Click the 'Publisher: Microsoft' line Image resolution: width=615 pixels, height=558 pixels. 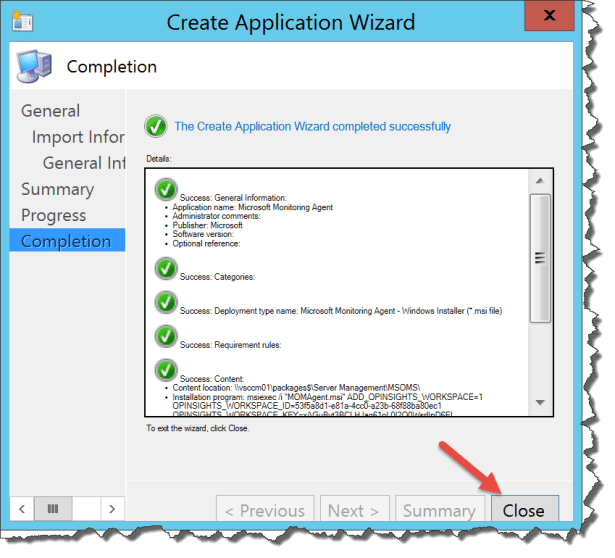point(207,225)
